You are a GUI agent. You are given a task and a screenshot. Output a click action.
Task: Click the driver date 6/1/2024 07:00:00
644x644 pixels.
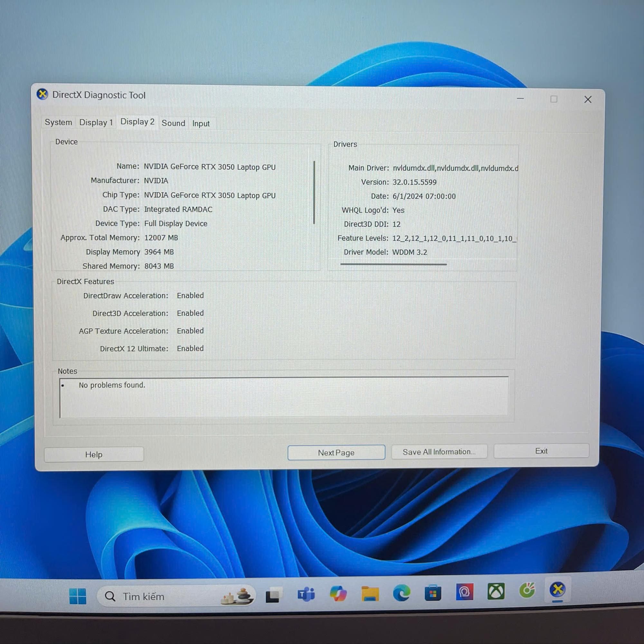pyautogui.click(x=424, y=196)
